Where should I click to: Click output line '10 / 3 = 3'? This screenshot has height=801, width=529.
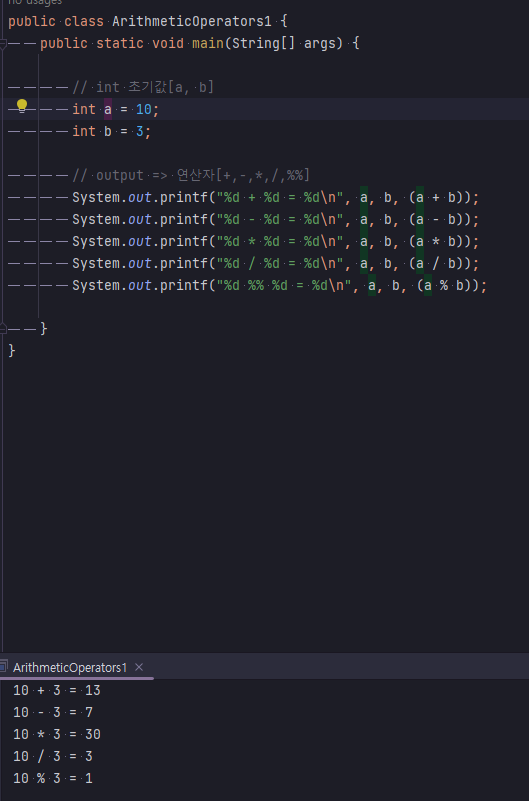[x=53, y=757]
